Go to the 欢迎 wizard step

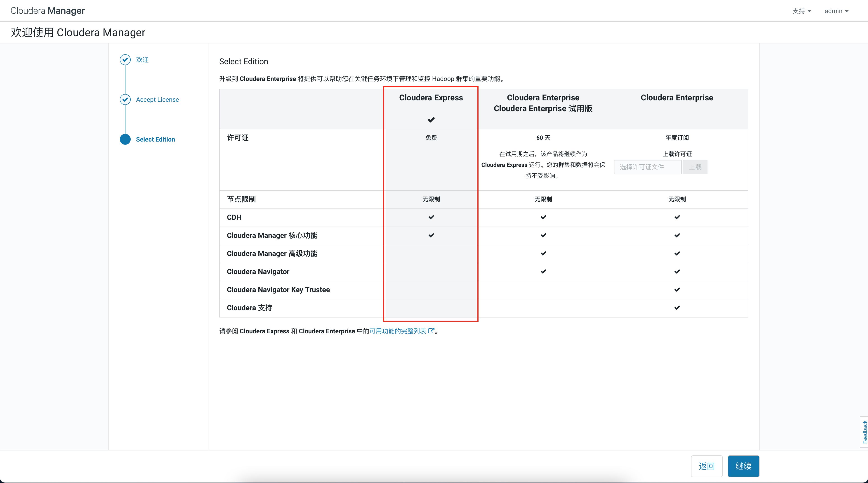142,60
